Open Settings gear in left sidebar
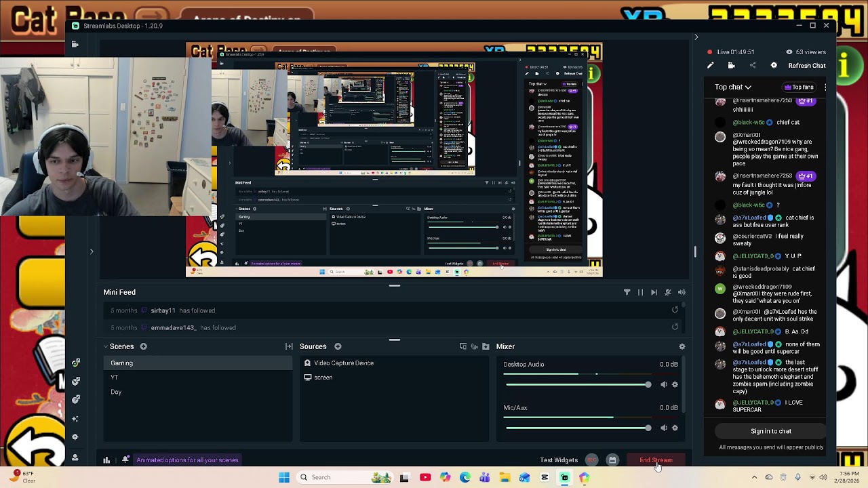 click(75, 437)
